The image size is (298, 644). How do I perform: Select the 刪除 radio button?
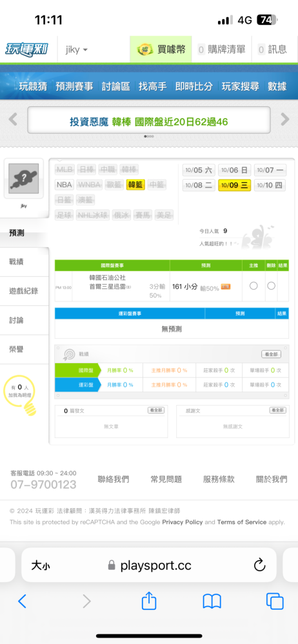(271, 286)
